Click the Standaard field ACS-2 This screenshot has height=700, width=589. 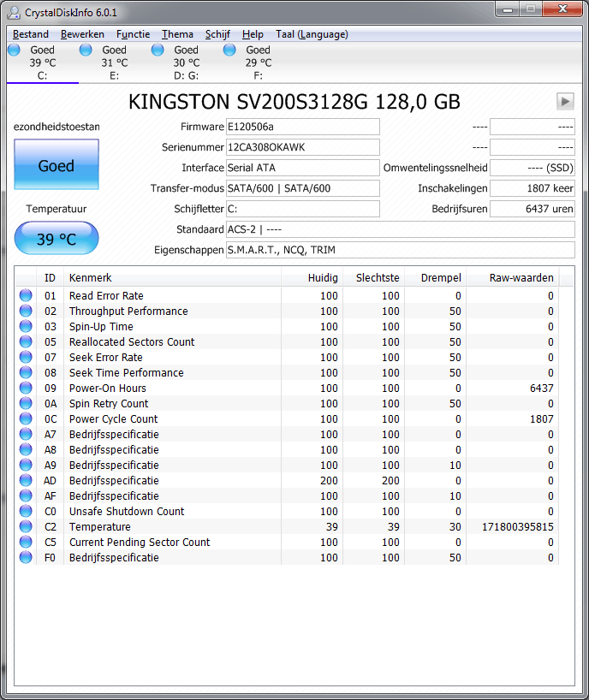point(400,229)
